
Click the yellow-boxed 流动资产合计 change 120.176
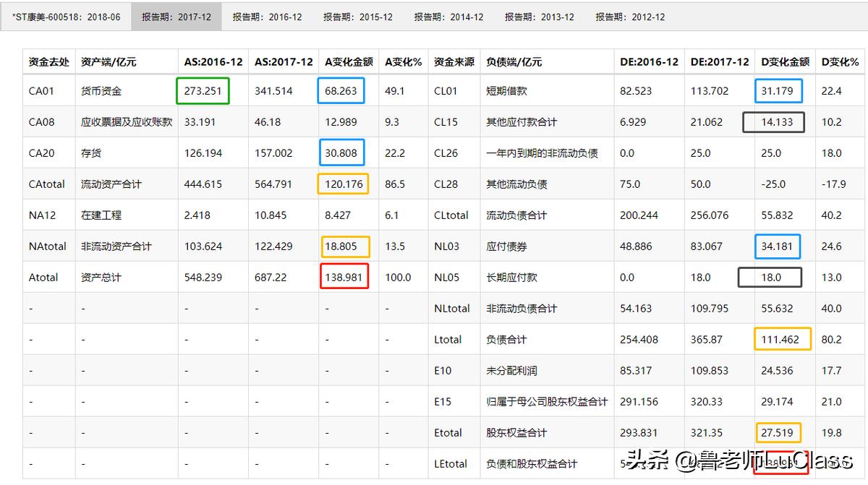(345, 184)
